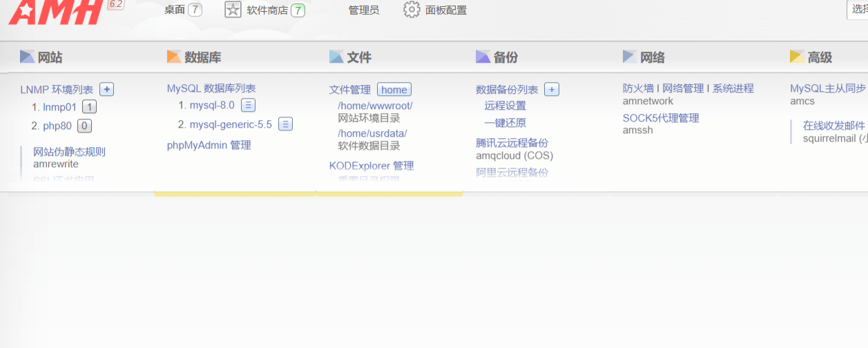This screenshot has height=348, width=868.
Task: Click the amnetwork module name
Action: pos(648,101)
